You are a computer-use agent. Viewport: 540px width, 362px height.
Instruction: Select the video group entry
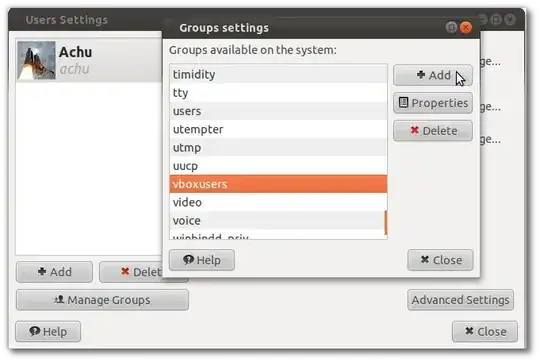(278, 202)
